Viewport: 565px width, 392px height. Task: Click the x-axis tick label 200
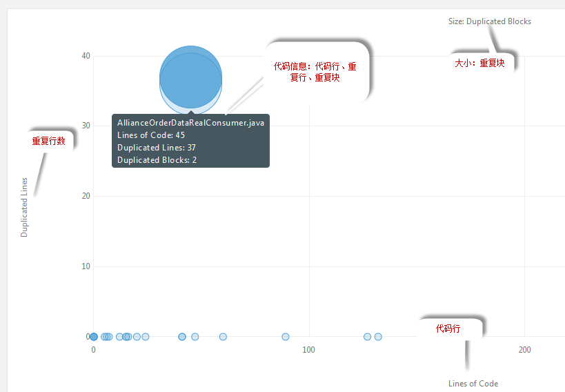524,350
